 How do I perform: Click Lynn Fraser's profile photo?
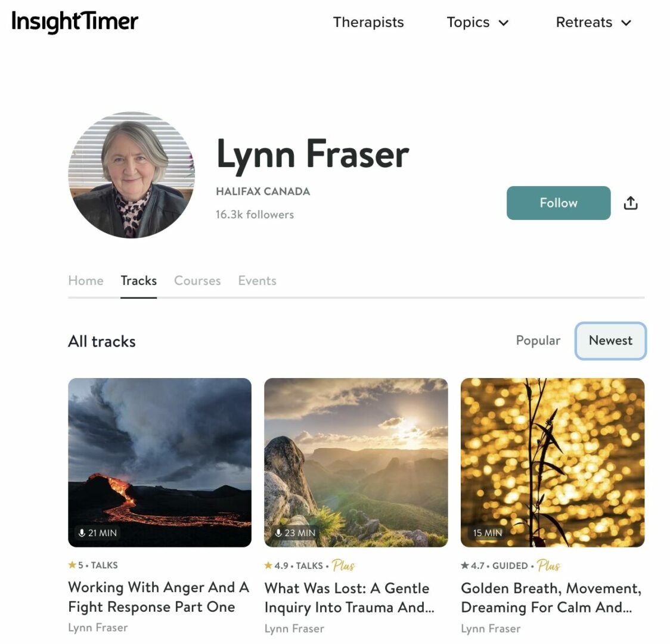(131, 175)
